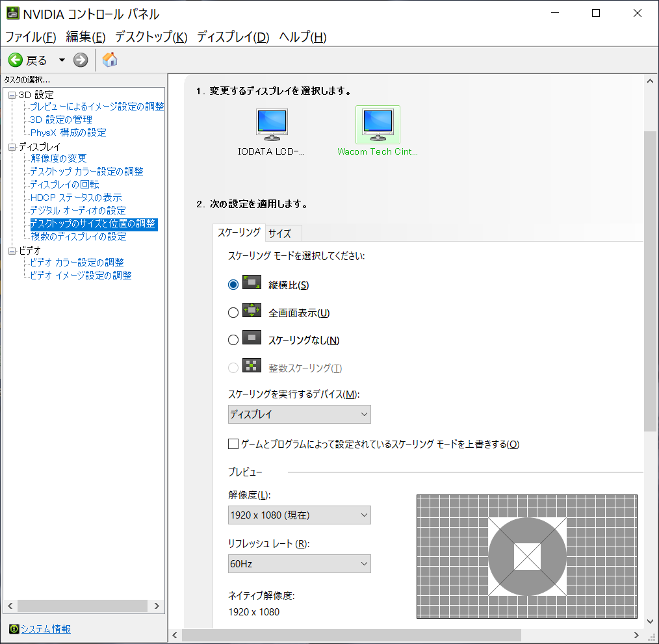Image resolution: width=659 pixels, height=644 pixels.
Task: Open 複数のディスプレイの設定
Action: [x=79, y=237]
